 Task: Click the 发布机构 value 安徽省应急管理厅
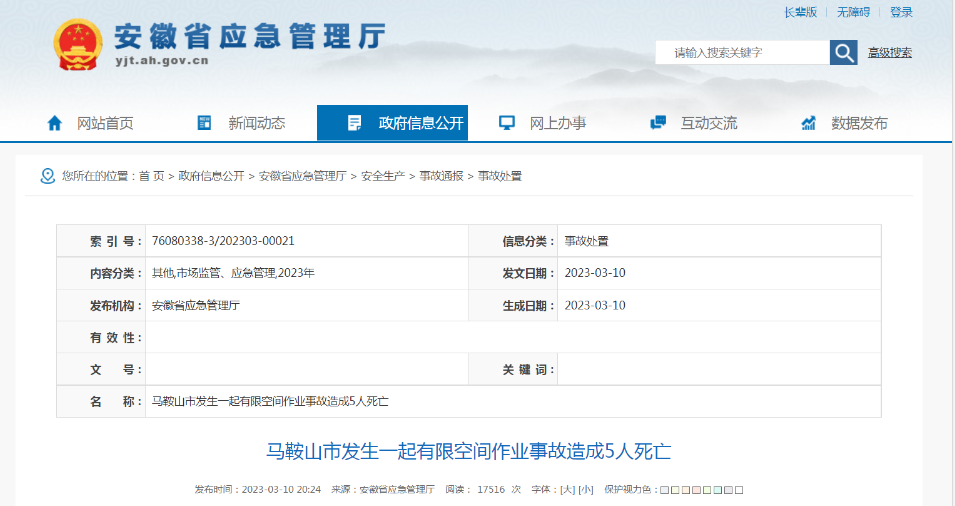click(196, 305)
